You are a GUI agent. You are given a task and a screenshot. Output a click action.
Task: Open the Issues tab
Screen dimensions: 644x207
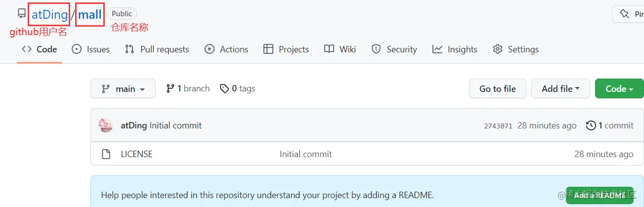[x=91, y=49]
